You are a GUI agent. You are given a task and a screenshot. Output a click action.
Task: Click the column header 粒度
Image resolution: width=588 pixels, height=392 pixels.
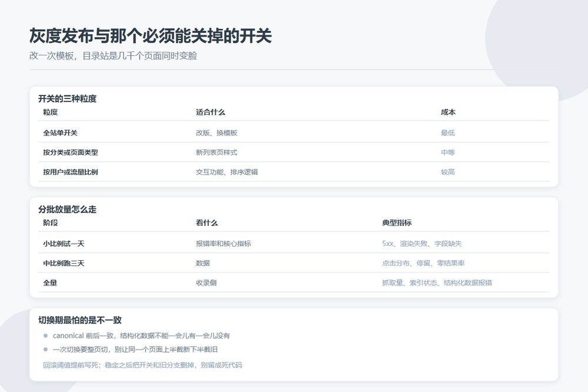click(x=50, y=112)
